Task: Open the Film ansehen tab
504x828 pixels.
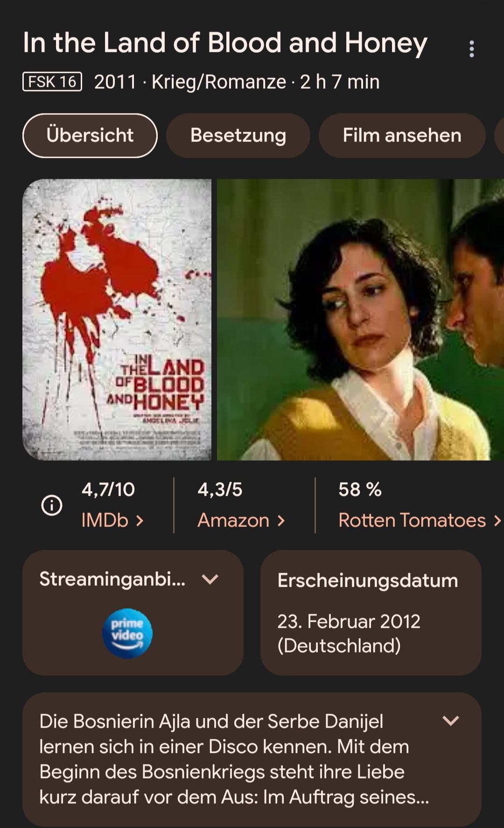Action: pyautogui.click(x=402, y=135)
